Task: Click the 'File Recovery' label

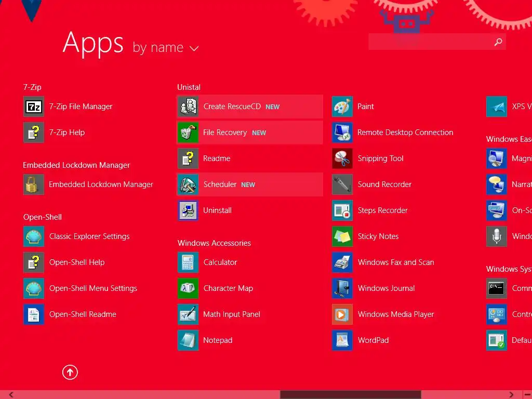Action: coord(225,132)
